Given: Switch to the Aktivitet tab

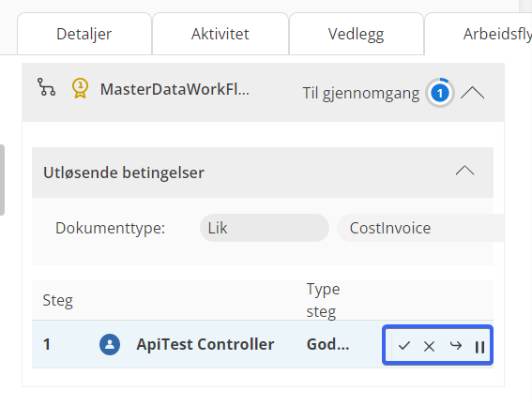Looking at the screenshot, I should (220, 34).
